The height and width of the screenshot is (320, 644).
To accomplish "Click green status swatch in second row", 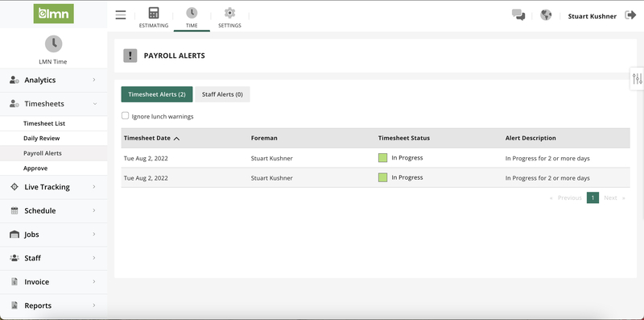I will (x=383, y=177).
